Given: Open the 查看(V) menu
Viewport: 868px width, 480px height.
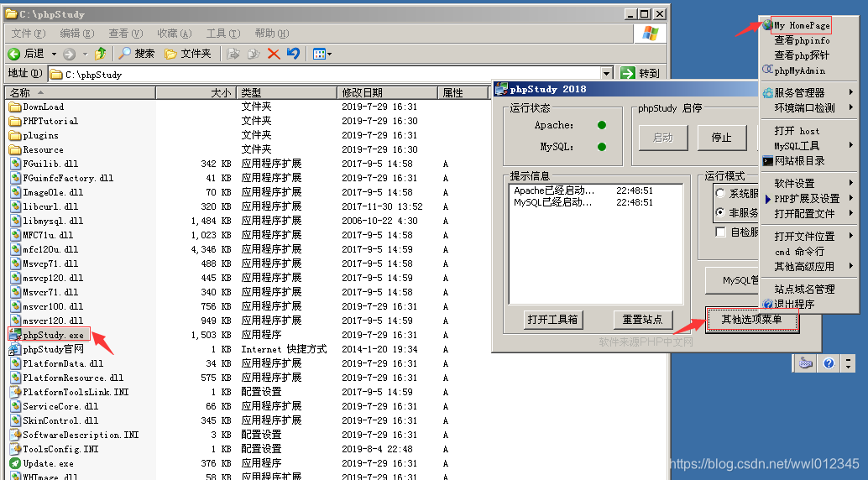Looking at the screenshot, I should (126, 34).
